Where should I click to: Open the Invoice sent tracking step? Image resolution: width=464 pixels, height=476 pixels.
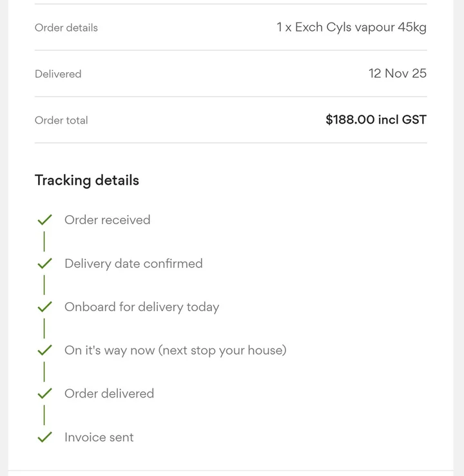coord(99,437)
